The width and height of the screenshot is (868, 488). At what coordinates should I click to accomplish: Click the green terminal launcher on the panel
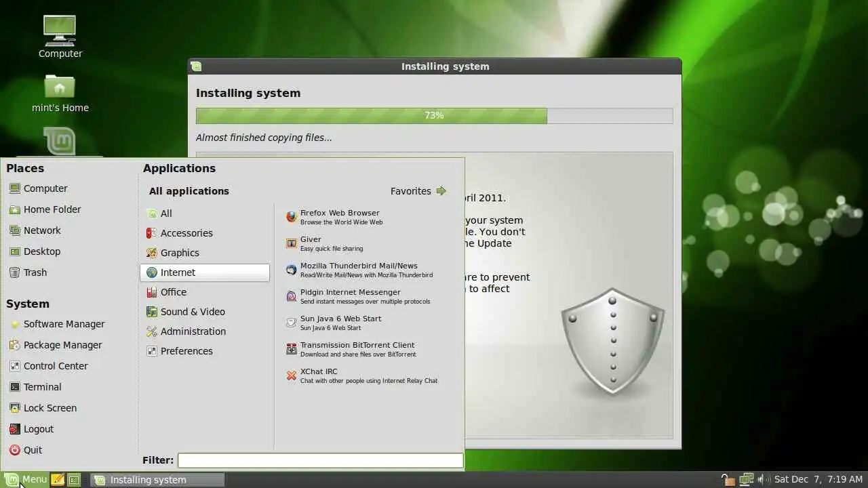point(74,479)
